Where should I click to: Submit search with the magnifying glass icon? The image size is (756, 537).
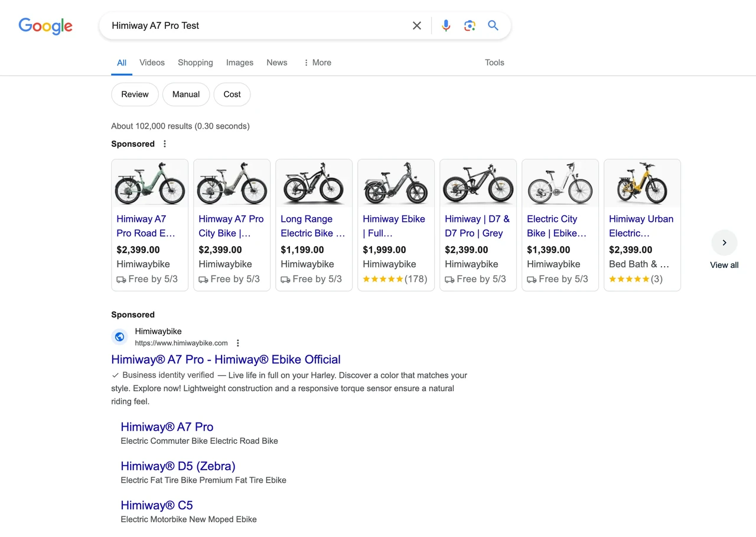coord(493,25)
